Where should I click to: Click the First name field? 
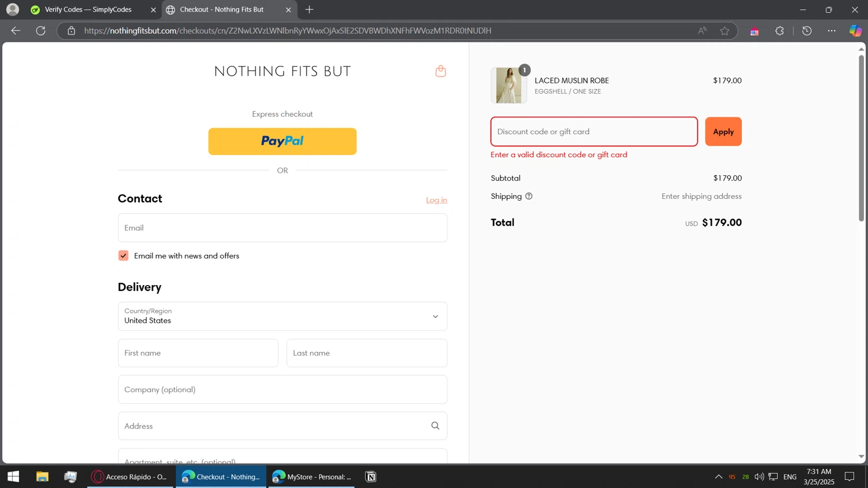point(198,353)
